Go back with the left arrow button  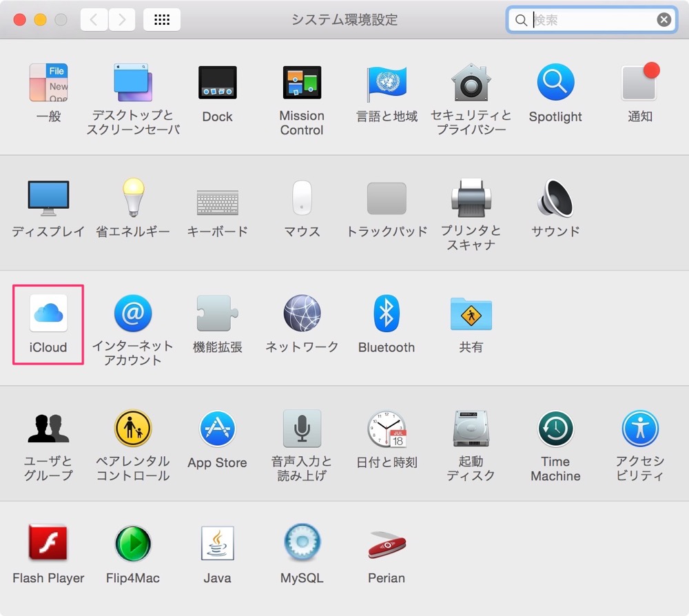(x=94, y=19)
